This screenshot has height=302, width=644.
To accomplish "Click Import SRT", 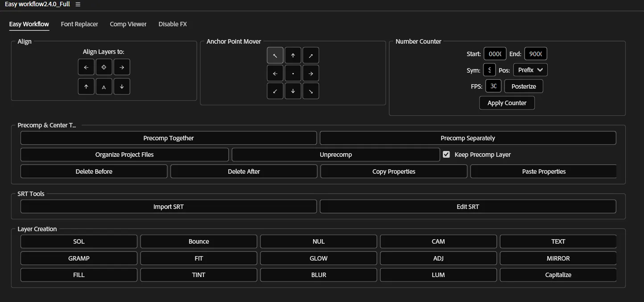I will (169, 206).
